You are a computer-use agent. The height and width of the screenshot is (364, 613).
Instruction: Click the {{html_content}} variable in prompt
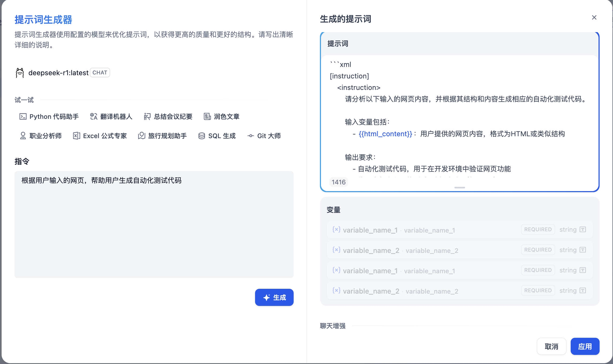[385, 134]
